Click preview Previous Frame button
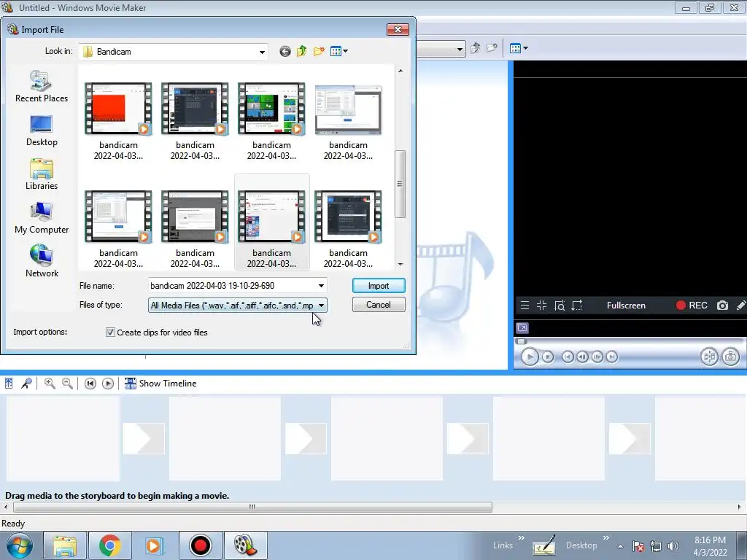This screenshot has height=560, width=747. coord(582,357)
